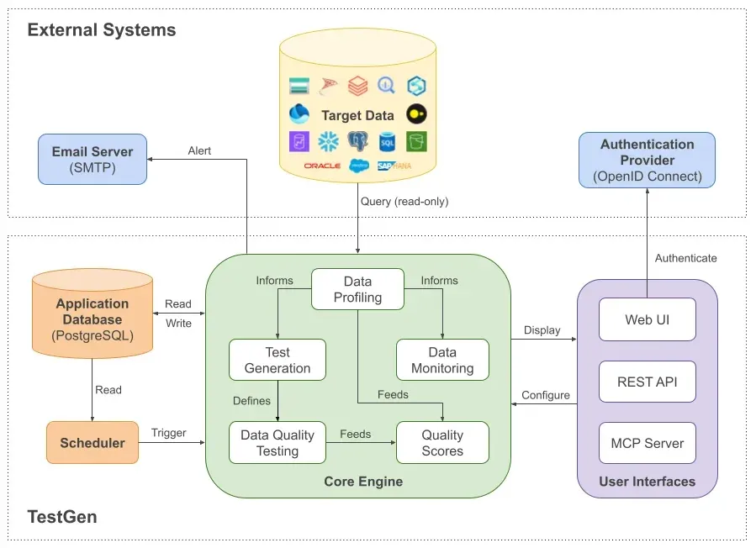Select the Web UI box

coord(647,319)
